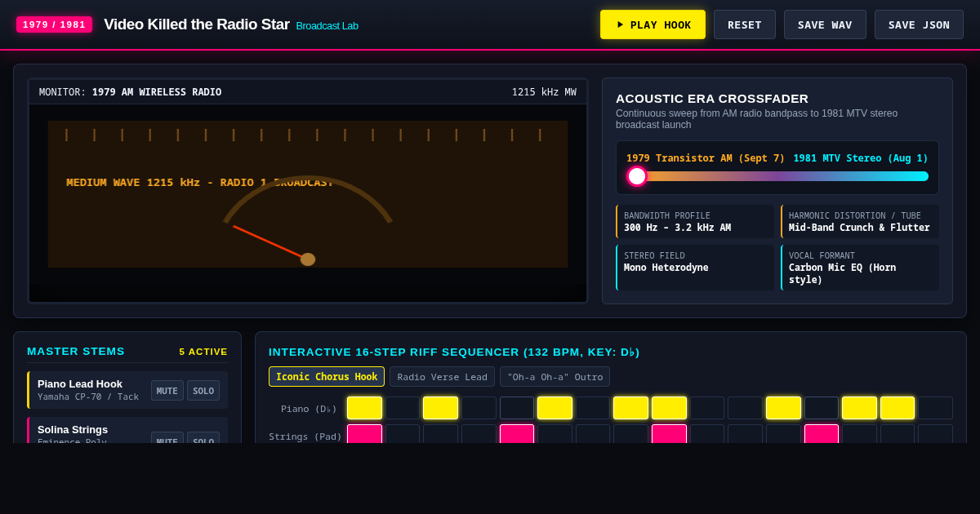Enable step 11 in the Piano row
The image size is (980, 514).
tap(745, 408)
